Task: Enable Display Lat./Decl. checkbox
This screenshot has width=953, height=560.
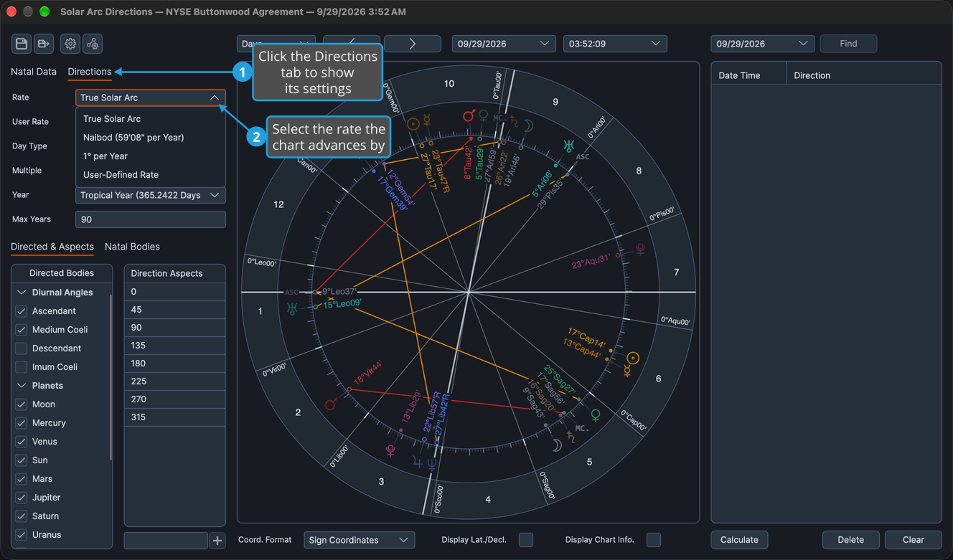Action: (526, 540)
